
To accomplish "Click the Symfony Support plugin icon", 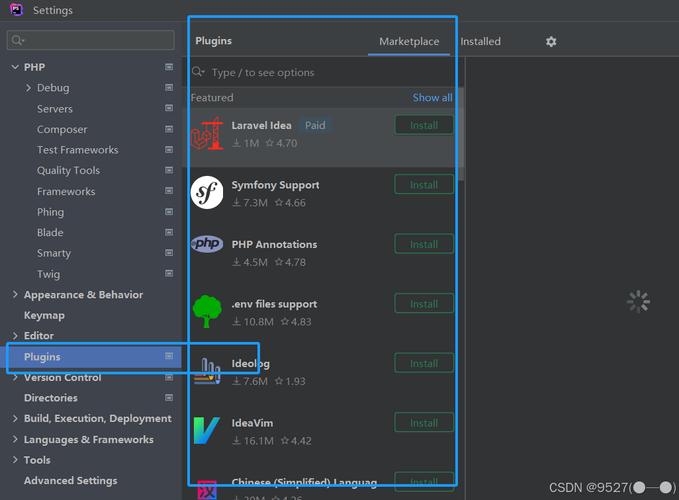I will coord(208,193).
